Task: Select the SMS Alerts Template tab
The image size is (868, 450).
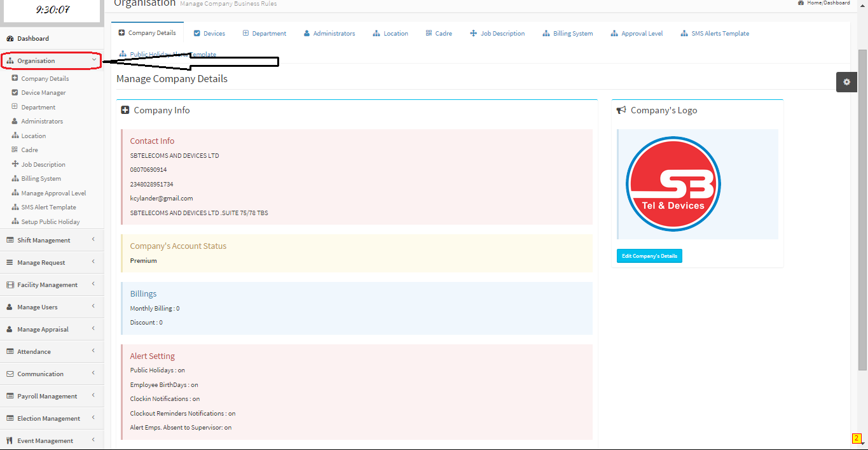Action: (x=715, y=34)
